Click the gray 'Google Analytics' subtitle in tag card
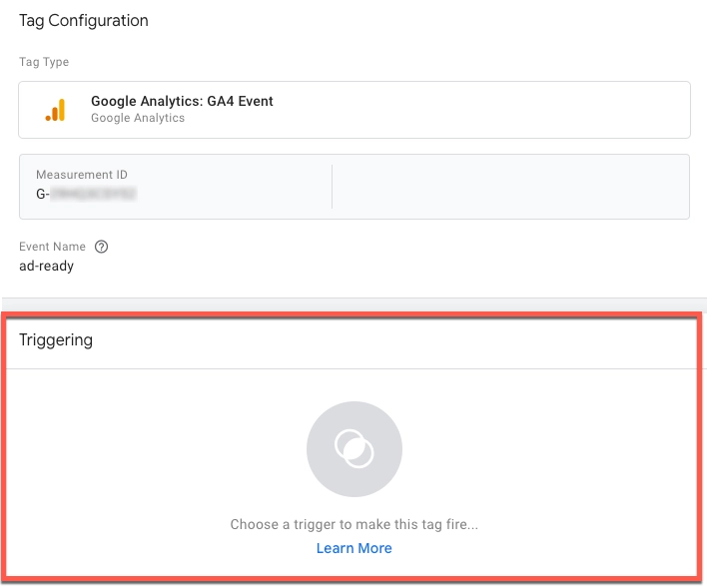Viewport: 707px width, 588px height. pos(138,118)
